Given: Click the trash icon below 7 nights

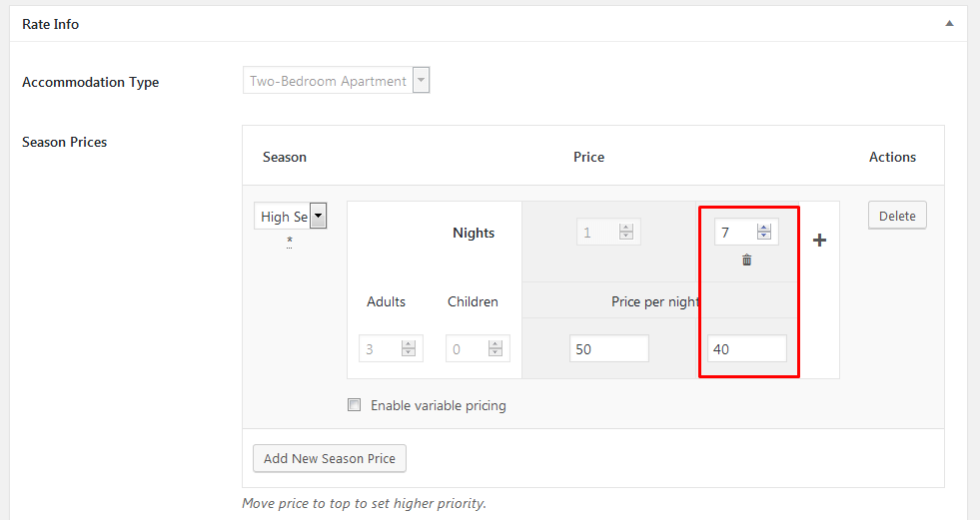Looking at the screenshot, I should coord(746,260).
